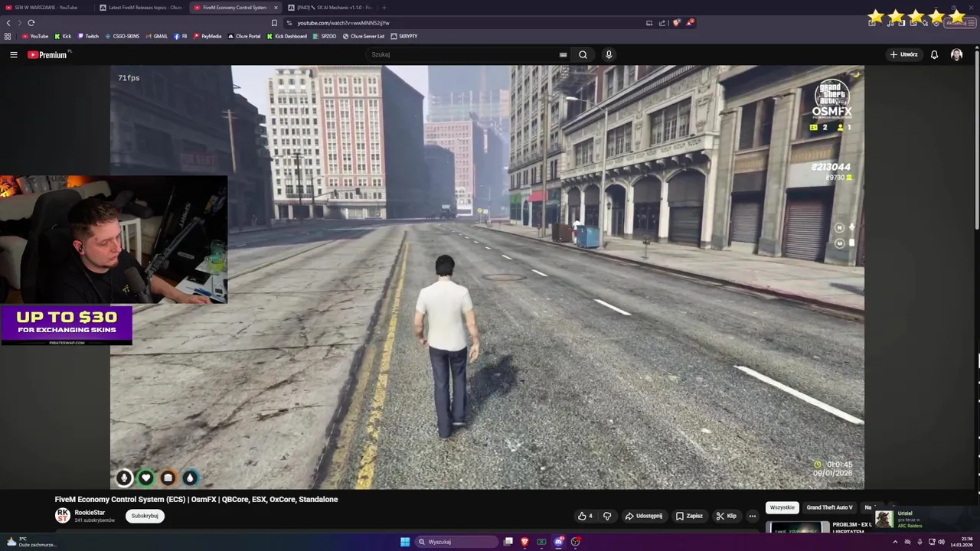Open the RookieStar channel name link
This screenshot has width=980, height=551.
coord(90,513)
